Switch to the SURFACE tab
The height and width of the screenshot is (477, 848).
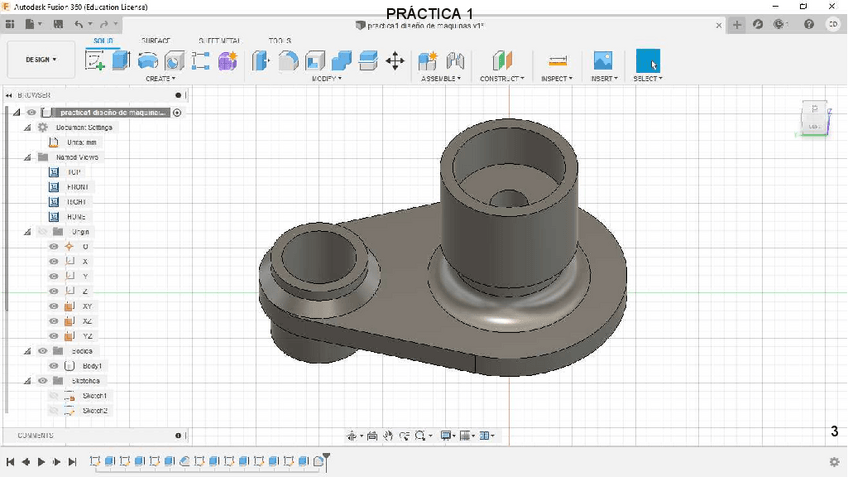156,41
